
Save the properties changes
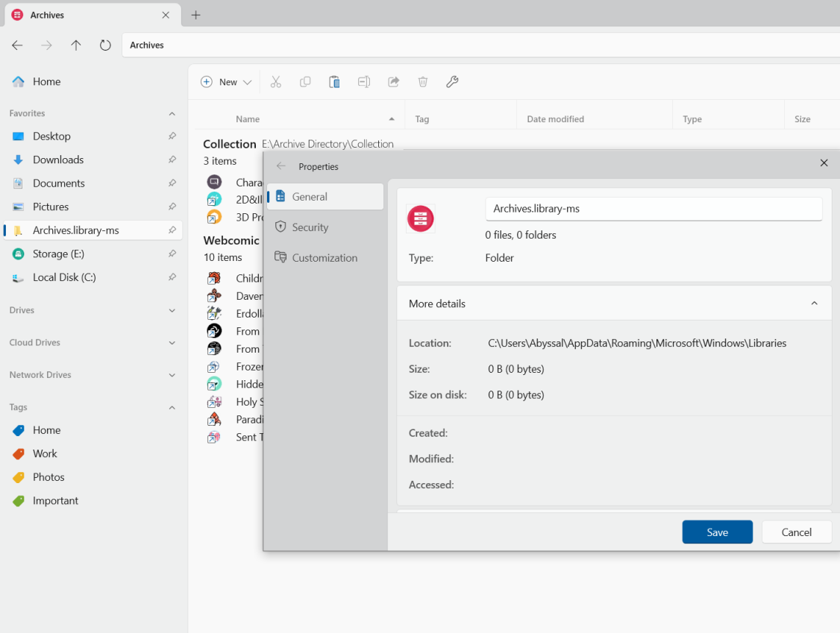(717, 532)
